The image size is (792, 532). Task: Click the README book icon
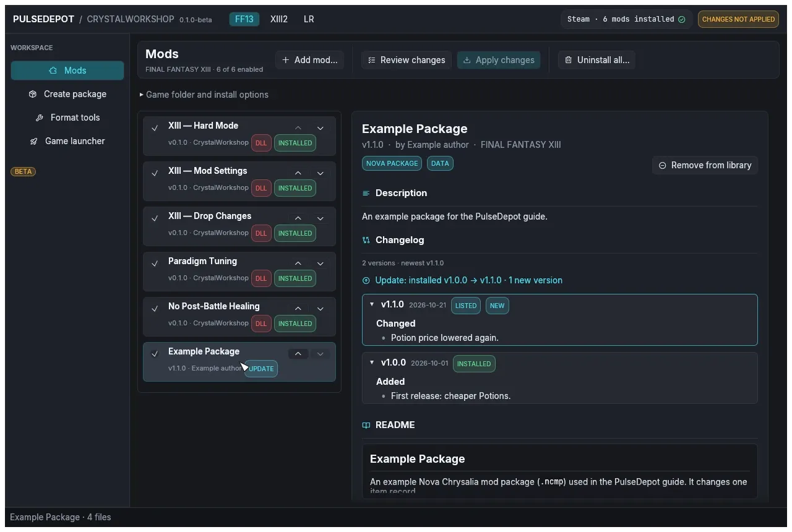[x=366, y=425]
